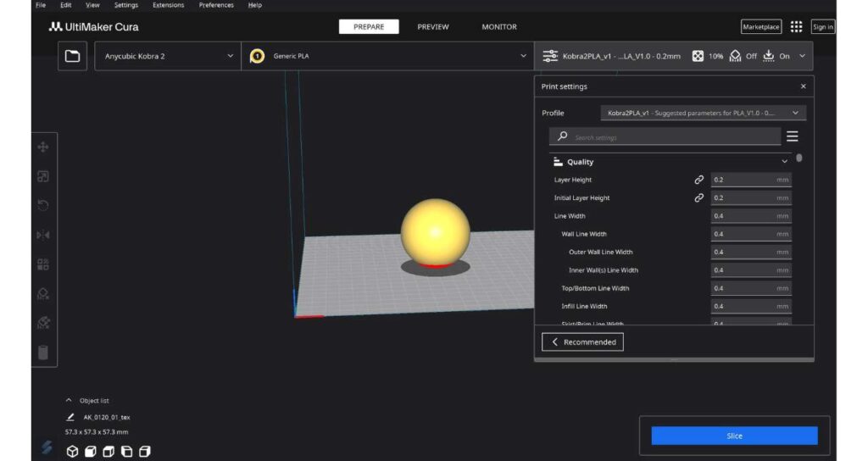
Task: Click the Quality category icon
Action: point(558,162)
